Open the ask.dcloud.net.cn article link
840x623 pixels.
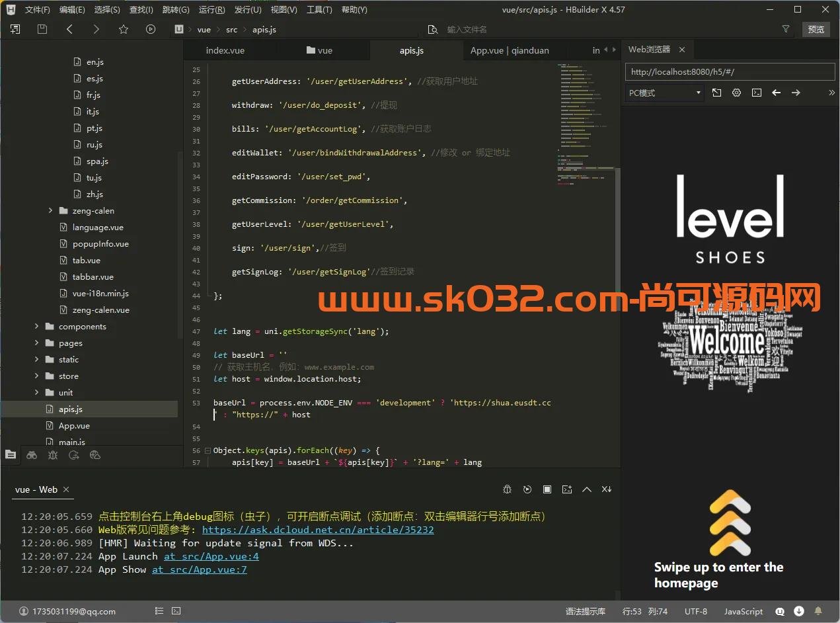(x=318, y=530)
